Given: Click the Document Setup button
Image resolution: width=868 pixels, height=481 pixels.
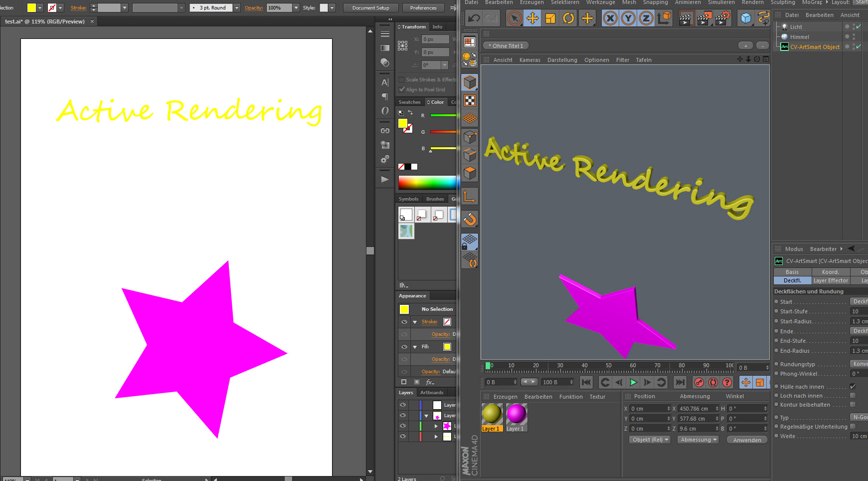Looking at the screenshot, I should [x=370, y=8].
